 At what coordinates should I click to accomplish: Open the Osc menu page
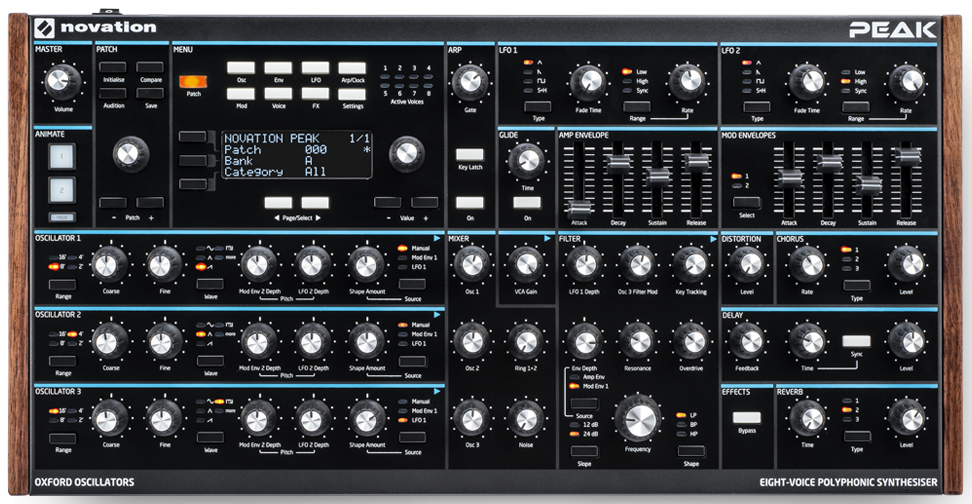coord(241,68)
